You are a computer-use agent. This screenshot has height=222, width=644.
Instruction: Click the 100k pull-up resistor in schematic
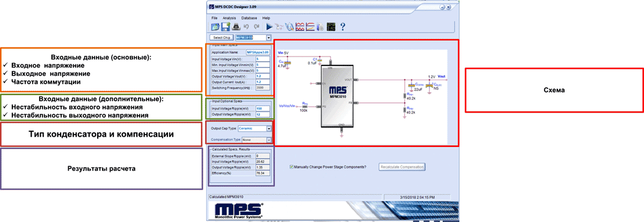[x=304, y=107]
